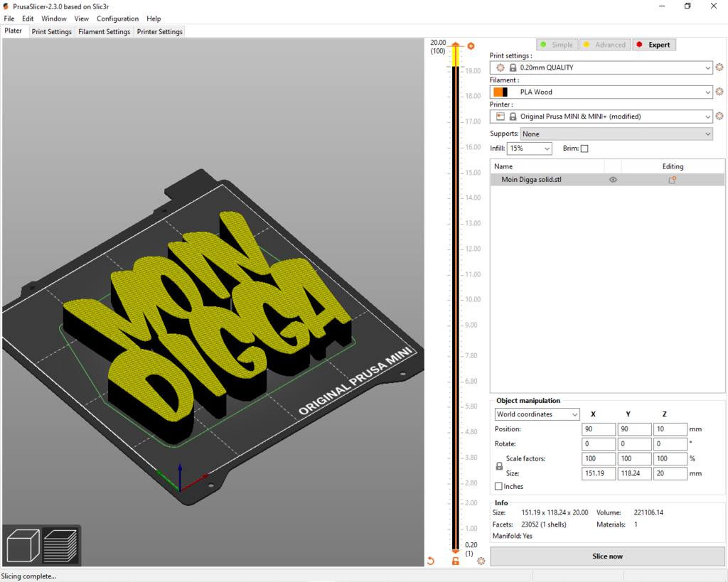
Task: Open the Print settings gear icon
Action: click(719, 68)
